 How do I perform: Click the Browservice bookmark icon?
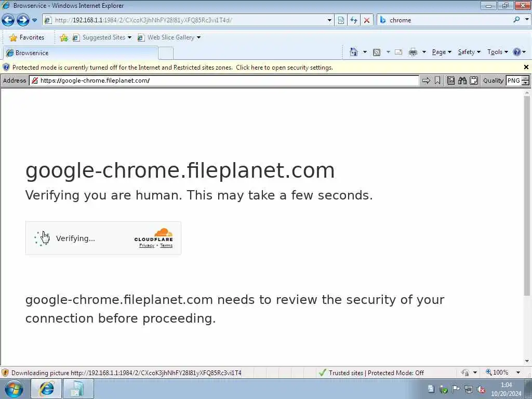(x=437, y=81)
